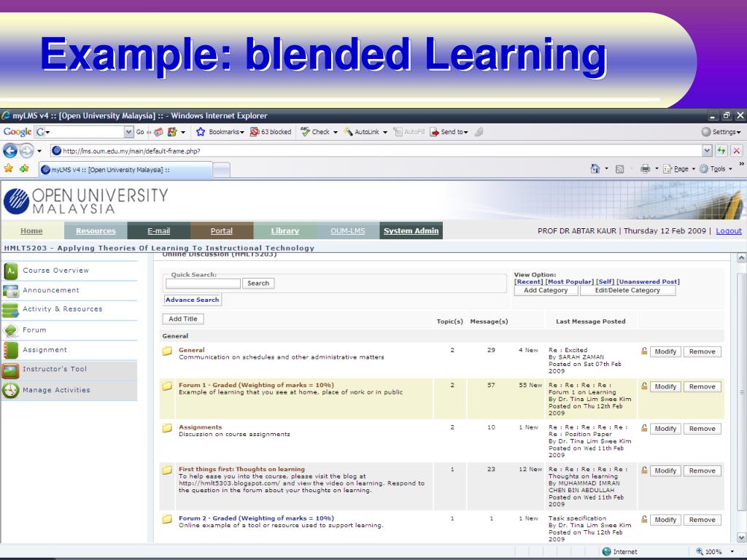The height and width of the screenshot is (560, 747).
Task: Open the Page menu dropdown
Action: coord(694,169)
